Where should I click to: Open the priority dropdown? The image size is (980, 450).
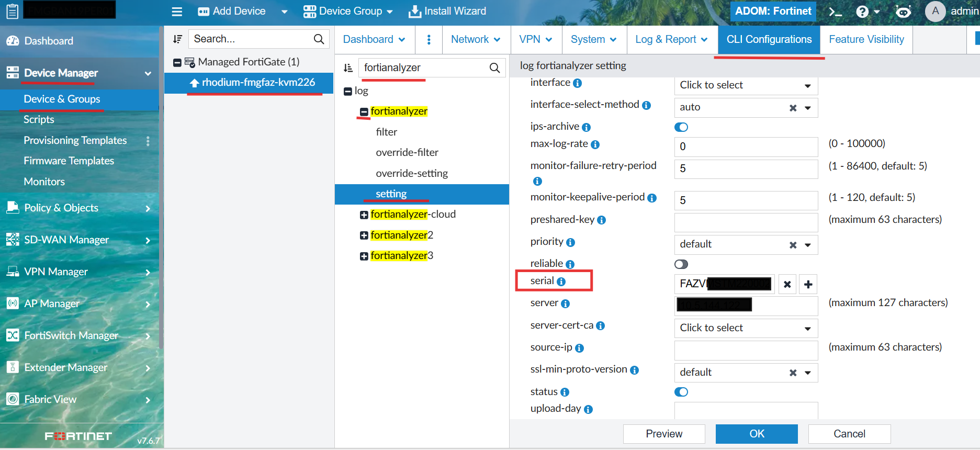point(746,244)
